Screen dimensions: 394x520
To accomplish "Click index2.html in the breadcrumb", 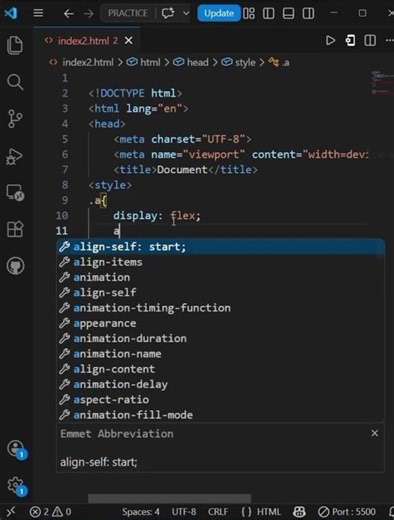I will (x=82, y=62).
